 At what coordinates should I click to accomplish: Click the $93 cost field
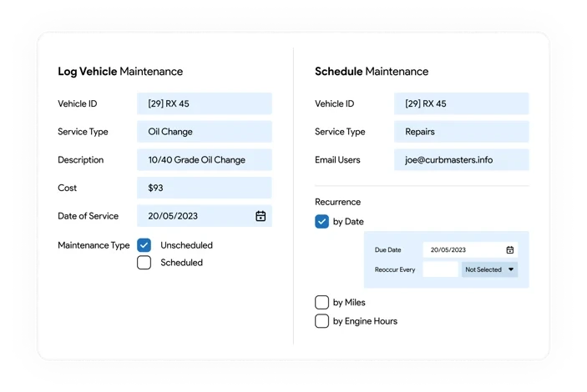205,188
